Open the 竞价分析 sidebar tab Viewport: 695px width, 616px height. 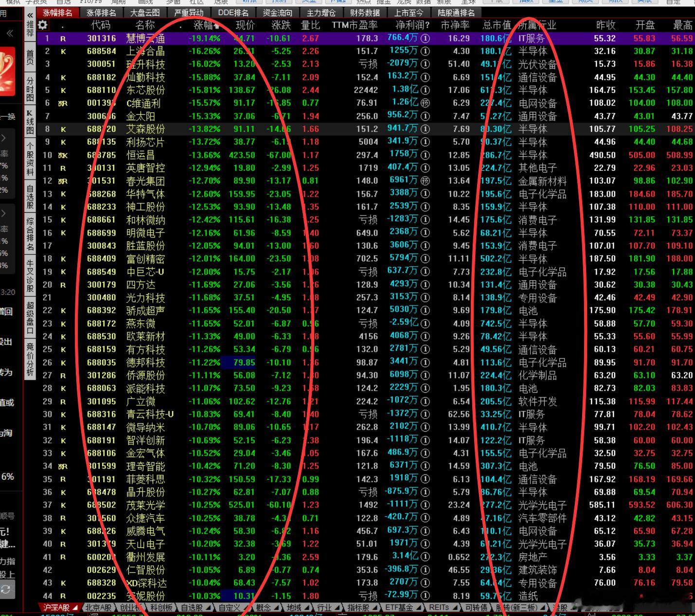click(x=30, y=360)
